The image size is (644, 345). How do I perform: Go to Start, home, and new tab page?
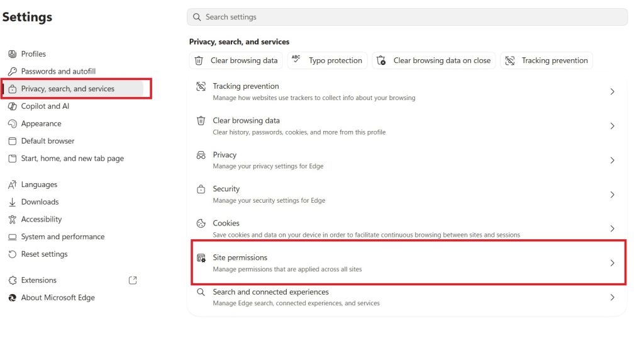coord(72,158)
